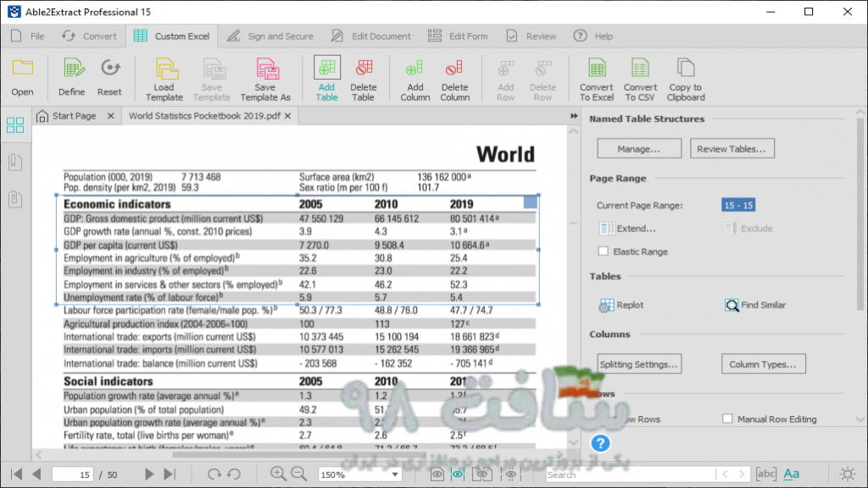Screen dimensions: 868x488
Task: Collapse the side panel with the double arrow
Action: (x=574, y=115)
